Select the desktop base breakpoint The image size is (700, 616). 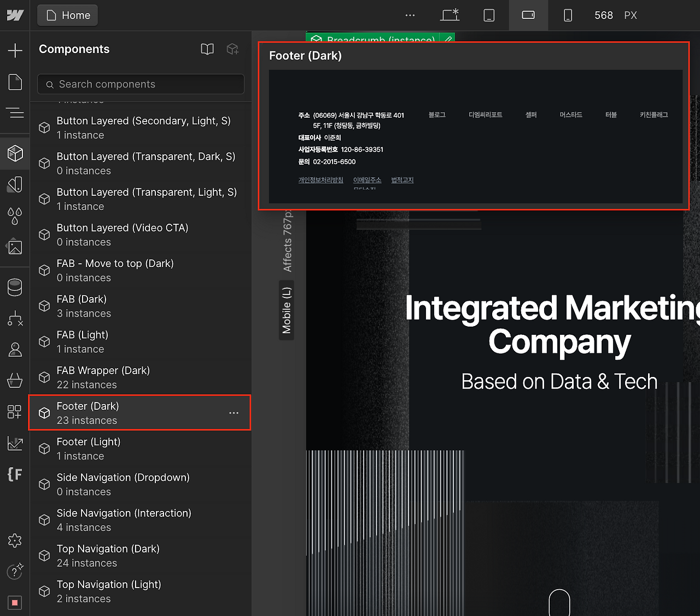450,15
